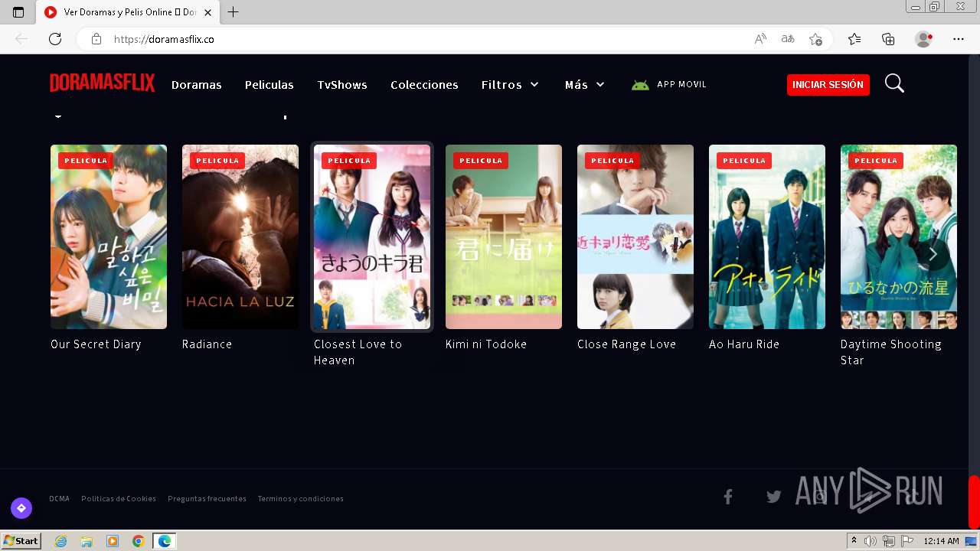Open Kimi ni Todoke poster
980x551 pixels.
(504, 237)
